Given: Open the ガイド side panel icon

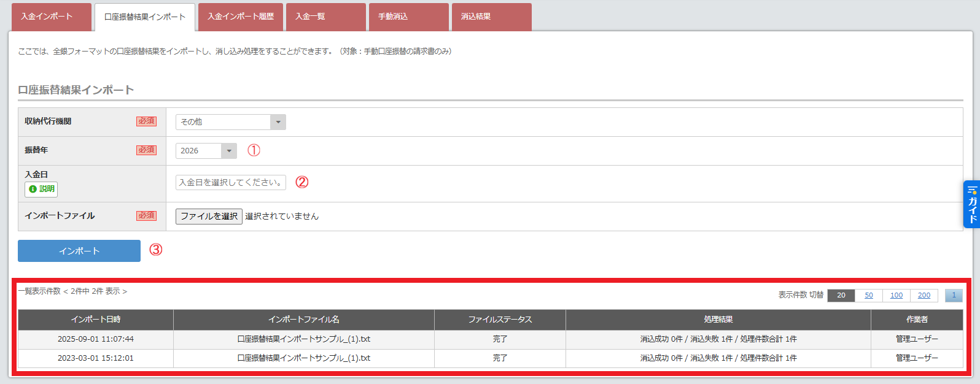Looking at the screenshot, I should tap(971, 204).
